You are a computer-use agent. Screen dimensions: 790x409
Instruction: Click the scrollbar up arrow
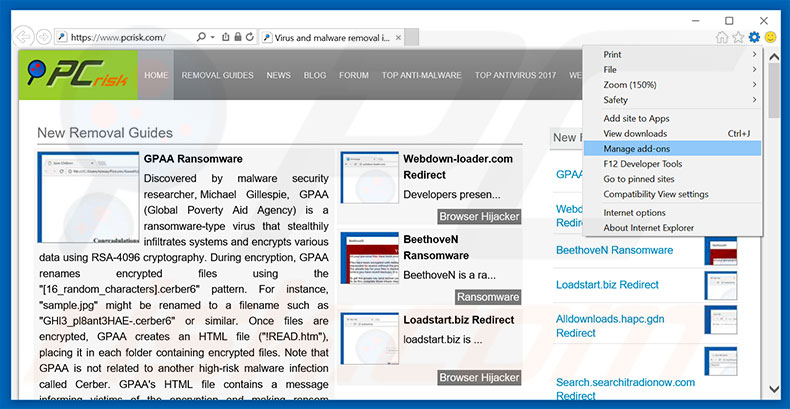click(774, 57)
